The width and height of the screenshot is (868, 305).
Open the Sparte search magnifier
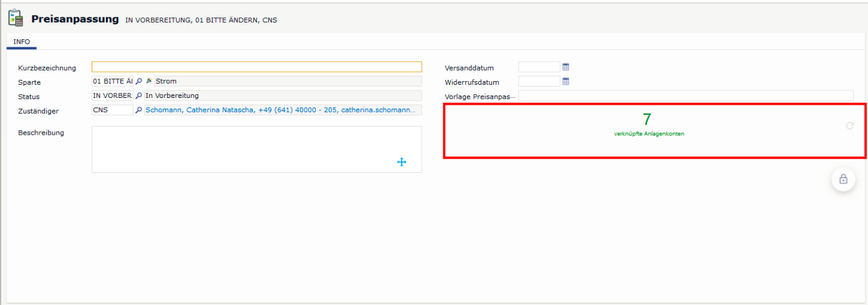click(x=139, y=81)
